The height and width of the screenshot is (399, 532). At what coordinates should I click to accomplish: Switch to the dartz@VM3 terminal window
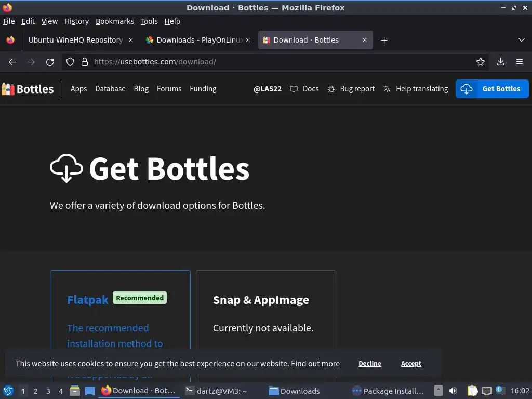tap(216, 391)
